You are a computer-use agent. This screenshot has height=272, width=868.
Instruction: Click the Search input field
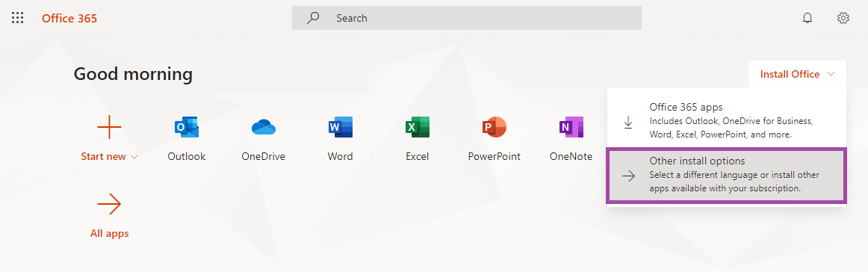pos(467,18)
